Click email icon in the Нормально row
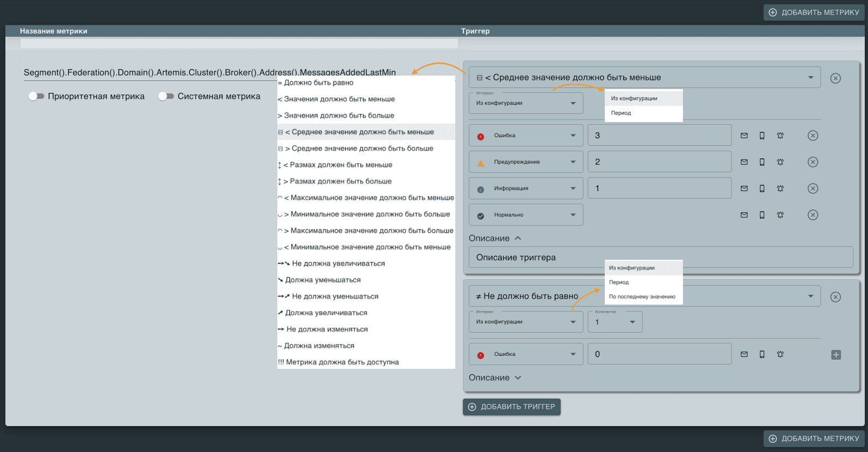The height and width of the screenshot is (452, 868). (x=744, y=215)
